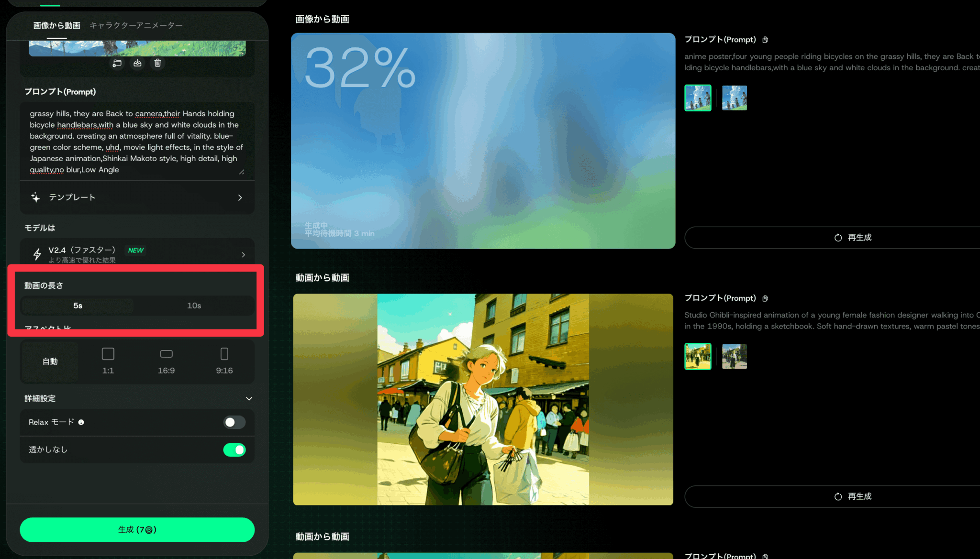Viewport: 980px width, 559px height.
Task: Choose the 16:9 aspect ratio
Action: point(166,361)
